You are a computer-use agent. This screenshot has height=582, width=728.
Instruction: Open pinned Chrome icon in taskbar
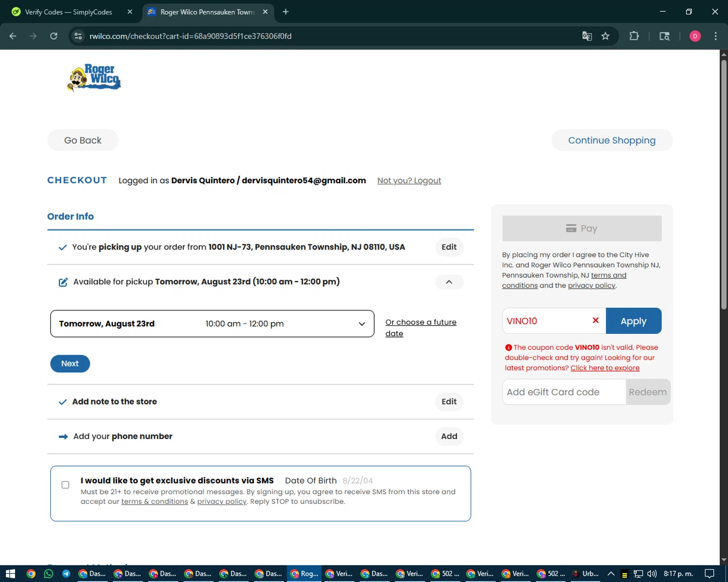[x=31, y=574]
